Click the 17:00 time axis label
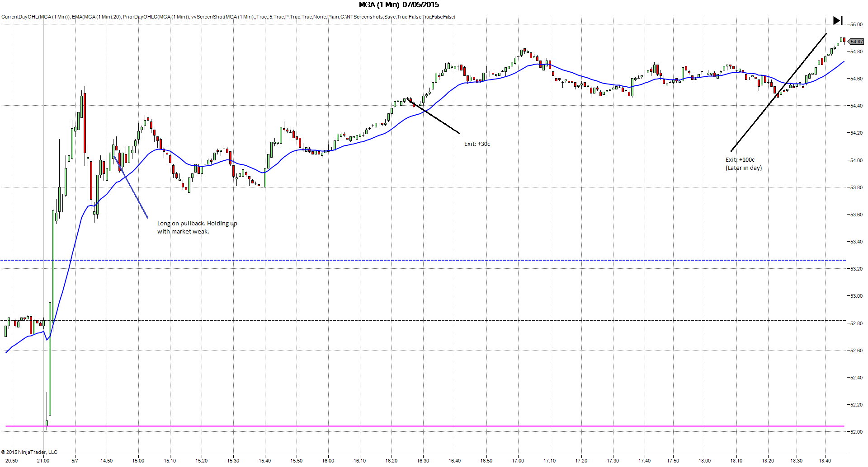868x467 pixels. click(x=518, y=461)
